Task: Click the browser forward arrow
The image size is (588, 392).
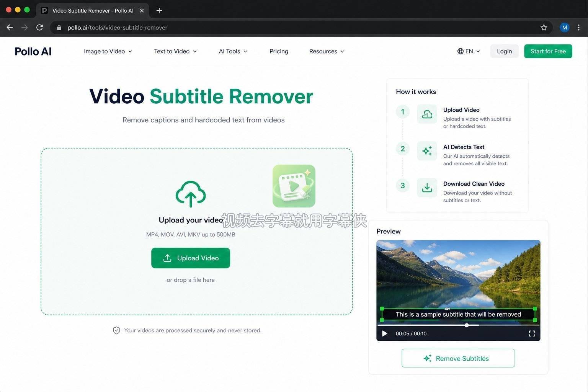Action: coord(24,28)
